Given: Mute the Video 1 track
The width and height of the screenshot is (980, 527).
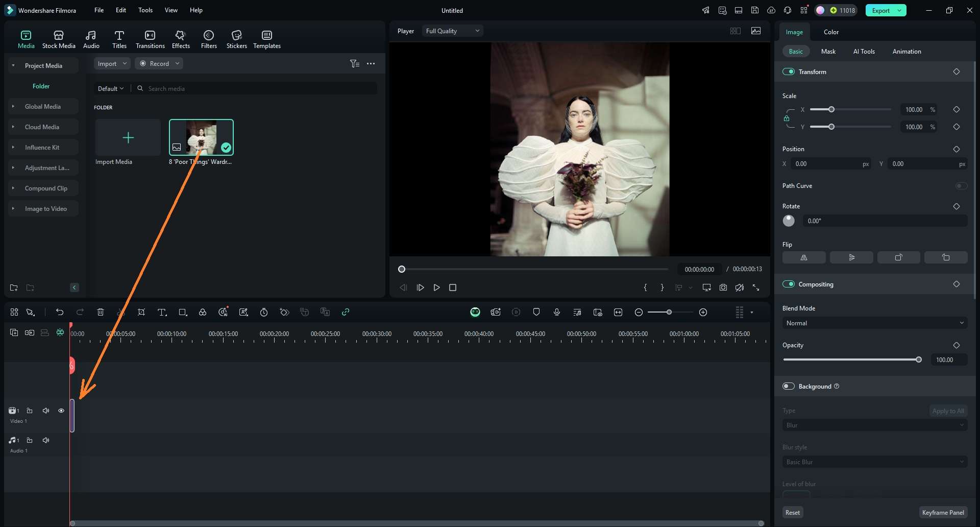Looking at the screenshot, I should (x=46, y=411).
